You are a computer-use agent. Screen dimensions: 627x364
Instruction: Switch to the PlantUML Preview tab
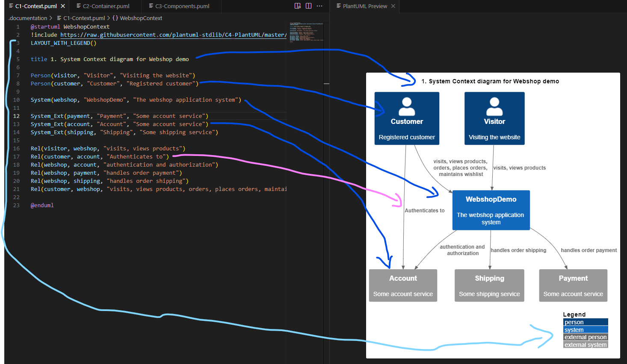[x=364, y=6]
